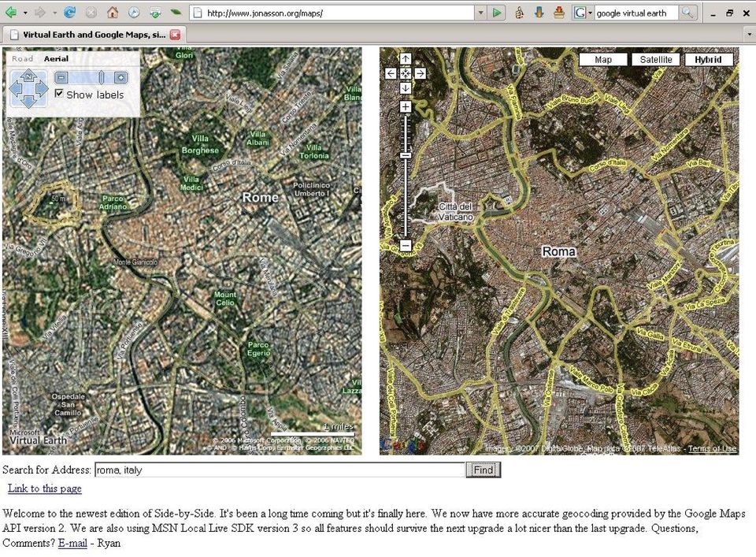Viewport: 756px width, 557px height.
Task: Go to the browser Home page
Action: pos(113,13)
